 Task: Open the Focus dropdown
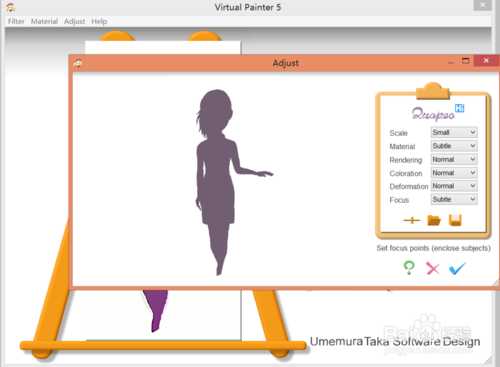pyautogui.click(x=454, y=199)
